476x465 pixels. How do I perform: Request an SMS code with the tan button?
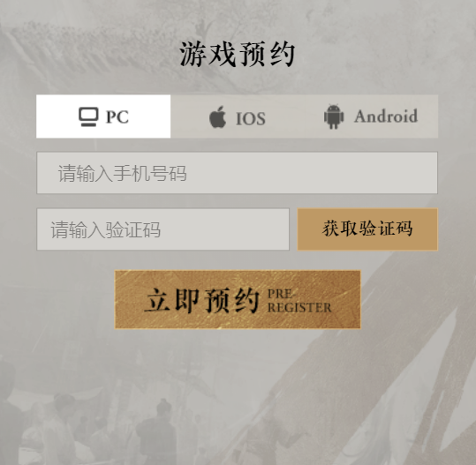click(x=367, y=229)
